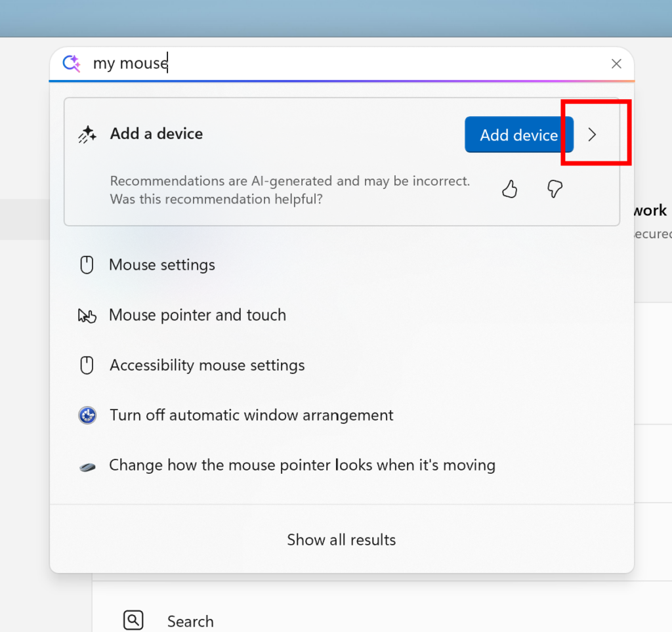Open more options for the device suggestion
Screen dimensions: 672x632
(x=592, y=134)
